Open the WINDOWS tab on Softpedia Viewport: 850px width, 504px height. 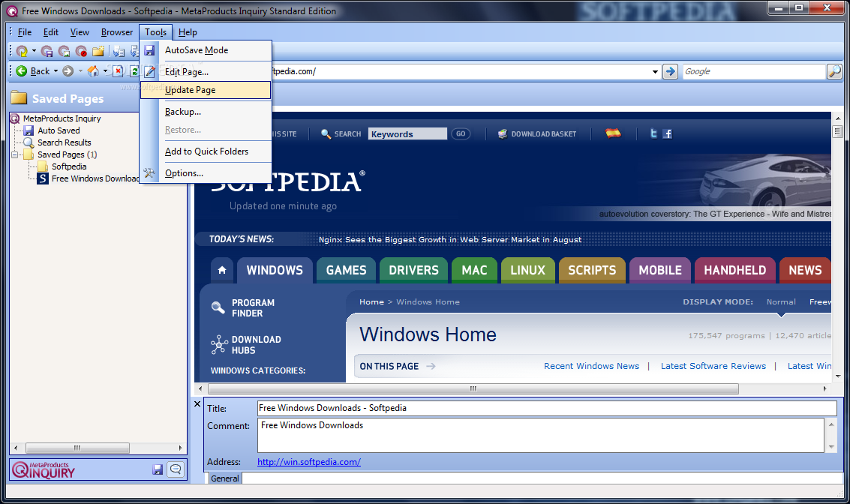(x=275, y=270)
